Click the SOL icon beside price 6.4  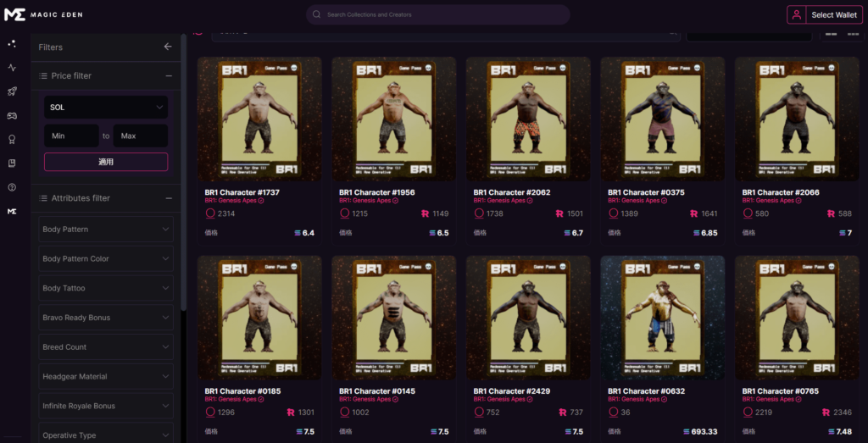(298, 233)
